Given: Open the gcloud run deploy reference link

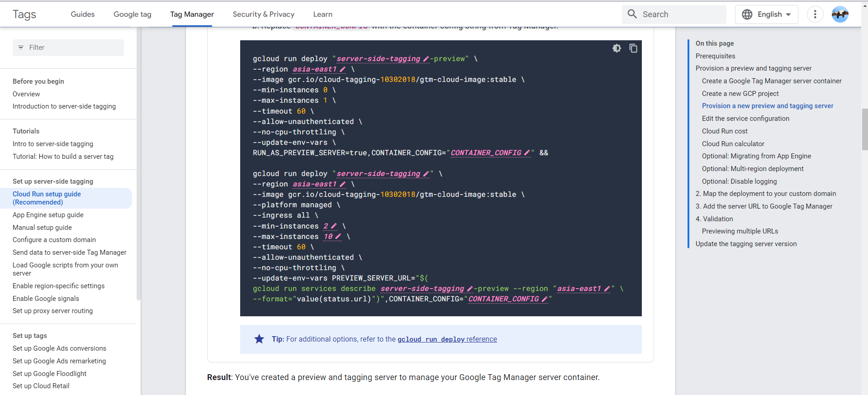Looking at the screenshot, I should (x=447, y=339).
